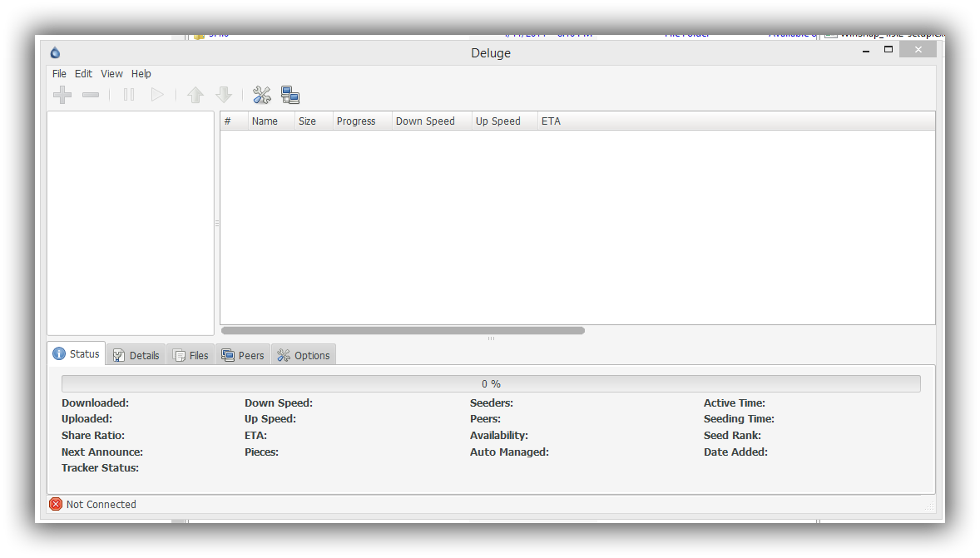Click the Availability: label

(x=499, y=436)
